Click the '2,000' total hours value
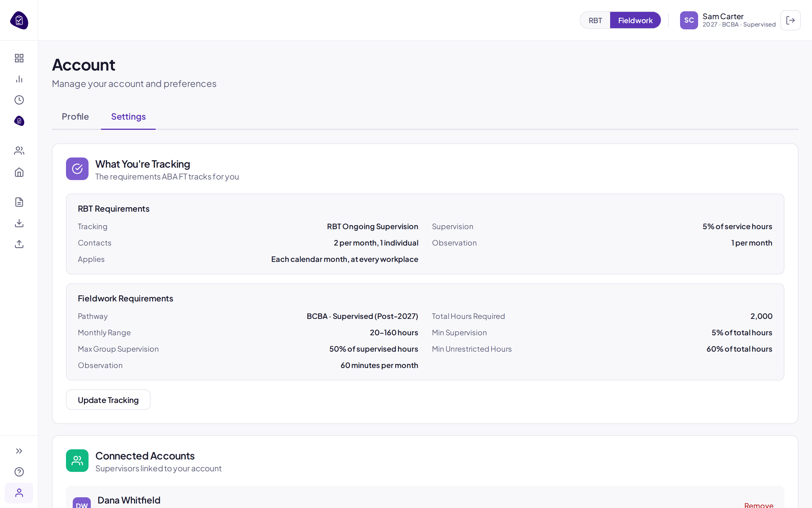812x508 pixels. tap(761, 316)
